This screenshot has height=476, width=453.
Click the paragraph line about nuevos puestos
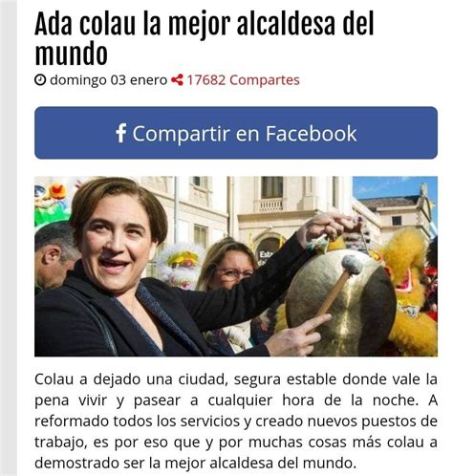236,422
